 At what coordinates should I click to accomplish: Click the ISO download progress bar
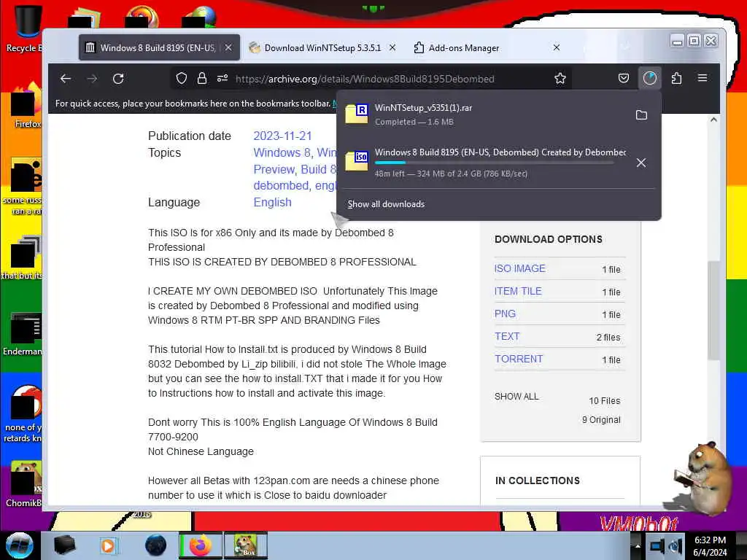[494, 163]
